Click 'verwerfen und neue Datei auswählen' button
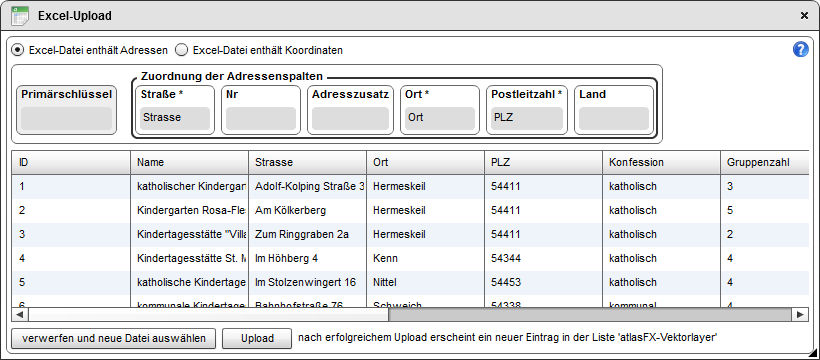The height and width of the screenshot is (360, 820). click(x=113, y=339)
